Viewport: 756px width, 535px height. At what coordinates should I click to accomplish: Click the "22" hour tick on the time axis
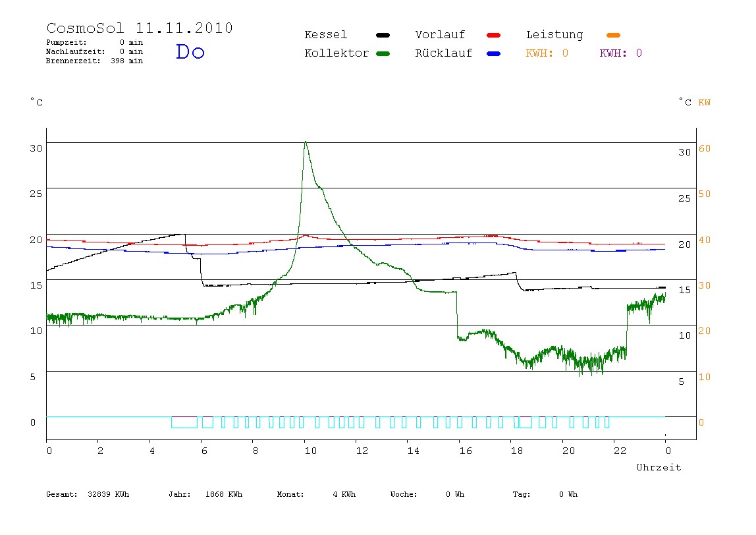tap(620, 451)
